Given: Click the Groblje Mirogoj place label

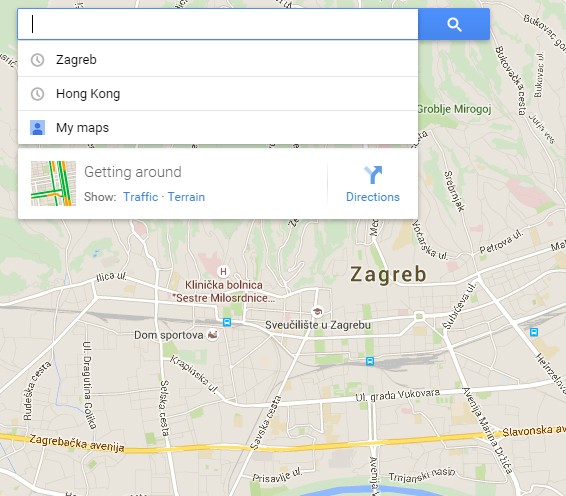Looking at the screenshot, I should click(454, 109).
